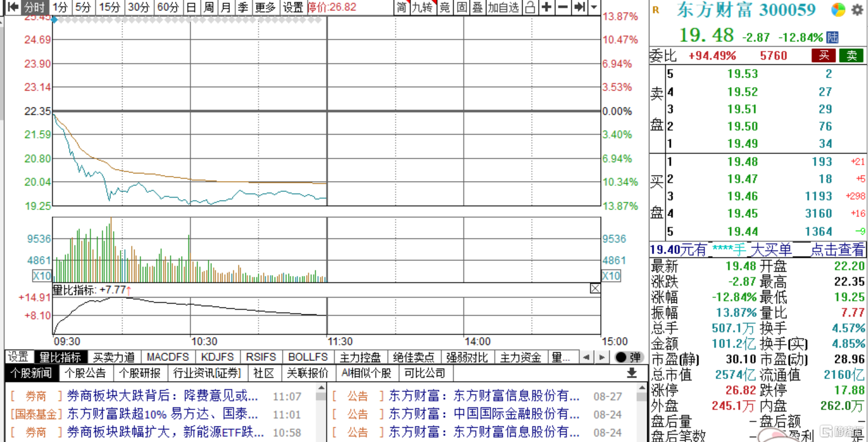Show the quarterly 季 chart
This screenshot has width=868, height=442.
pos(244,7)
